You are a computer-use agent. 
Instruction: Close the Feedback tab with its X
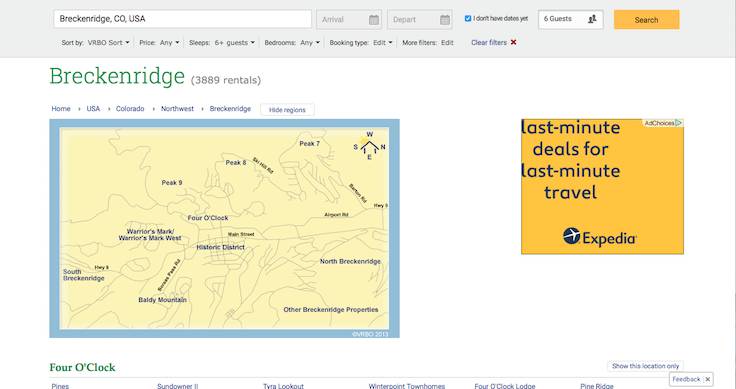point(708,379)
